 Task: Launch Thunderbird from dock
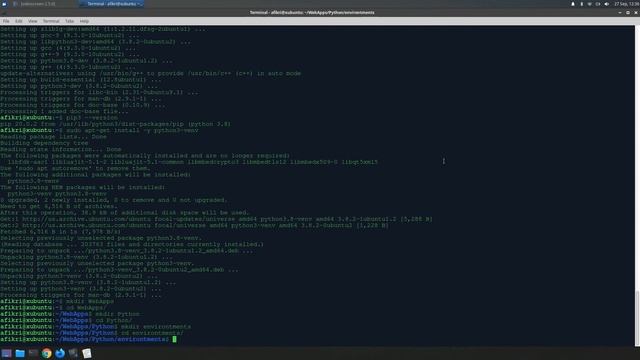(x=60, y=353)
